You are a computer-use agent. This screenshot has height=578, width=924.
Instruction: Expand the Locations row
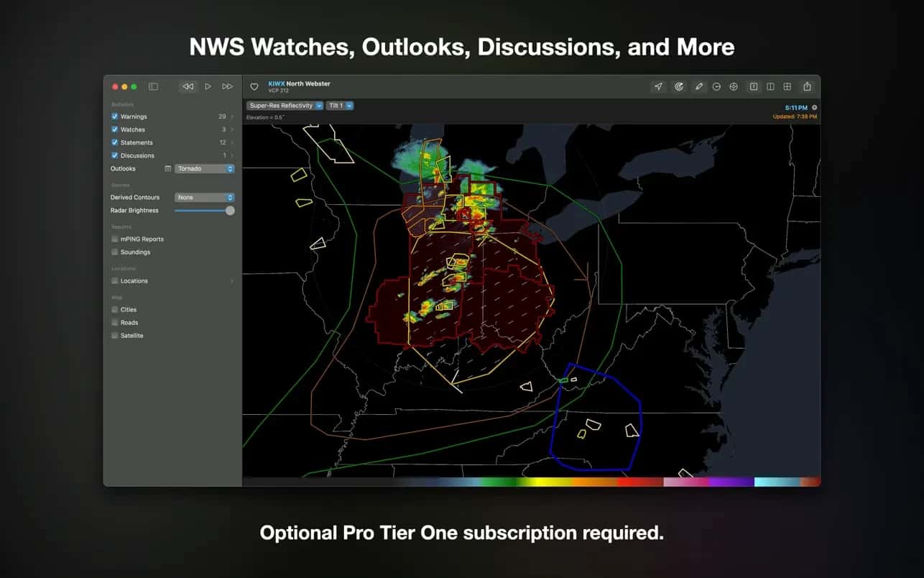(172, 281)
